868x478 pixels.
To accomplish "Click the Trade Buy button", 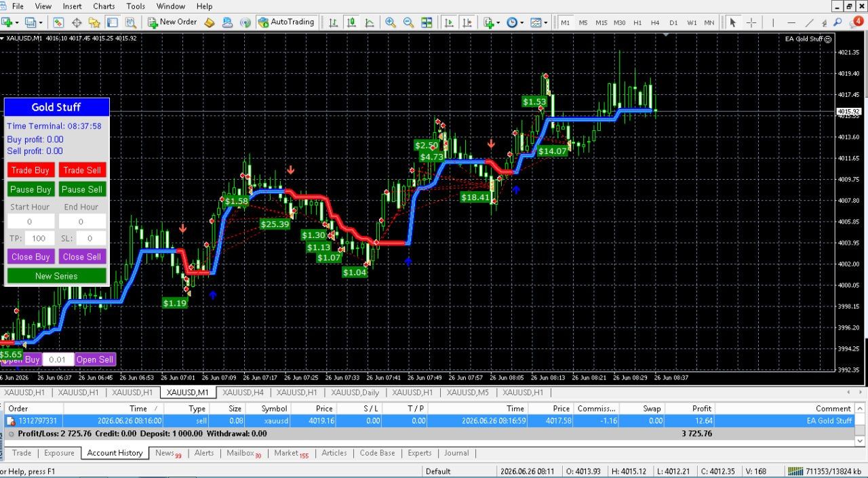I will click(x=31, y=170).
